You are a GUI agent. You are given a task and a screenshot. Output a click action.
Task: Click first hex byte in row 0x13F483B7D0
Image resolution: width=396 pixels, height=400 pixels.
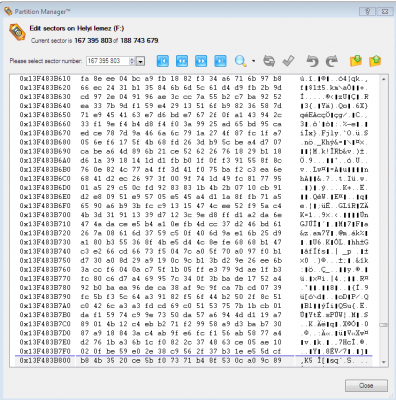85,333
